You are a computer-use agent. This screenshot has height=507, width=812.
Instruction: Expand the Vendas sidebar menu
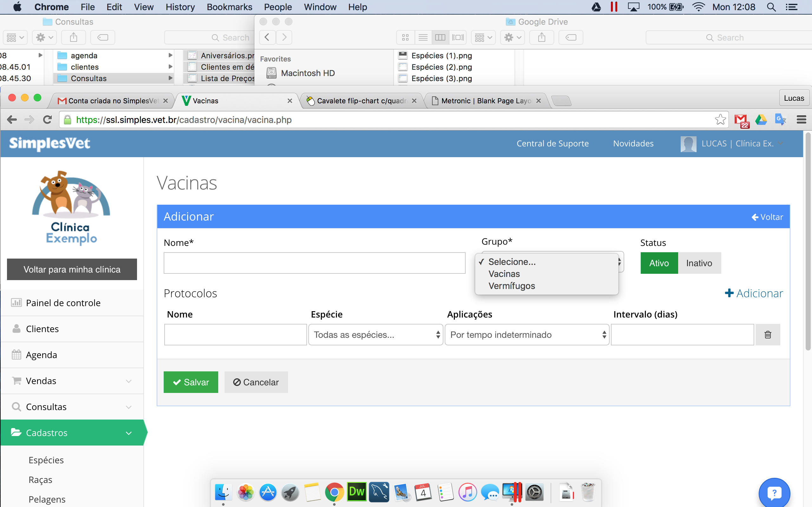point(72,381)
